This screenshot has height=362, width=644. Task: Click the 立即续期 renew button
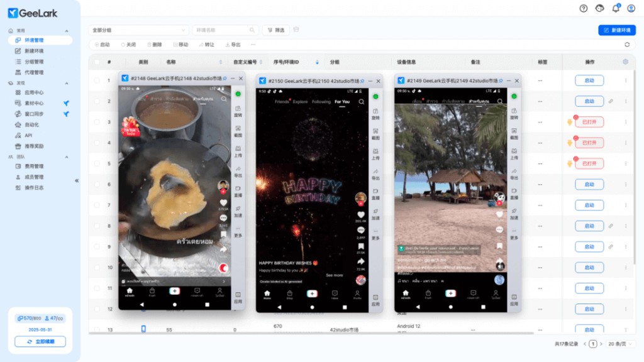pos(40,341)
